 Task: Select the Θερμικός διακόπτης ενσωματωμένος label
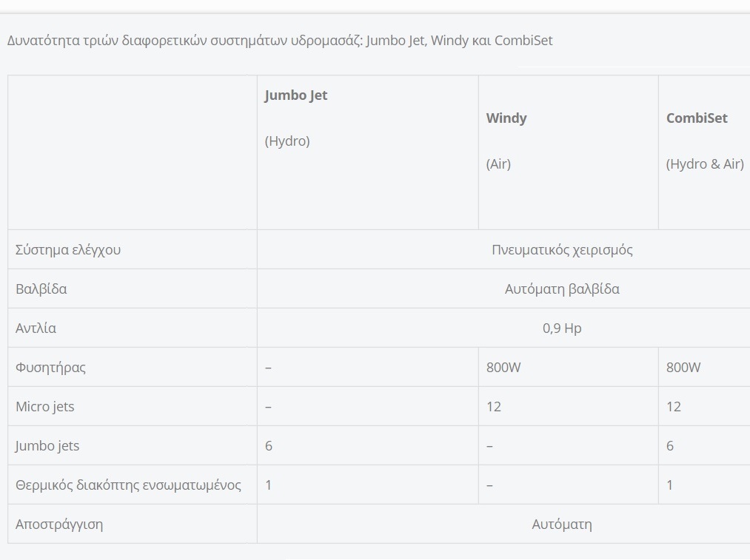[128, 485]
